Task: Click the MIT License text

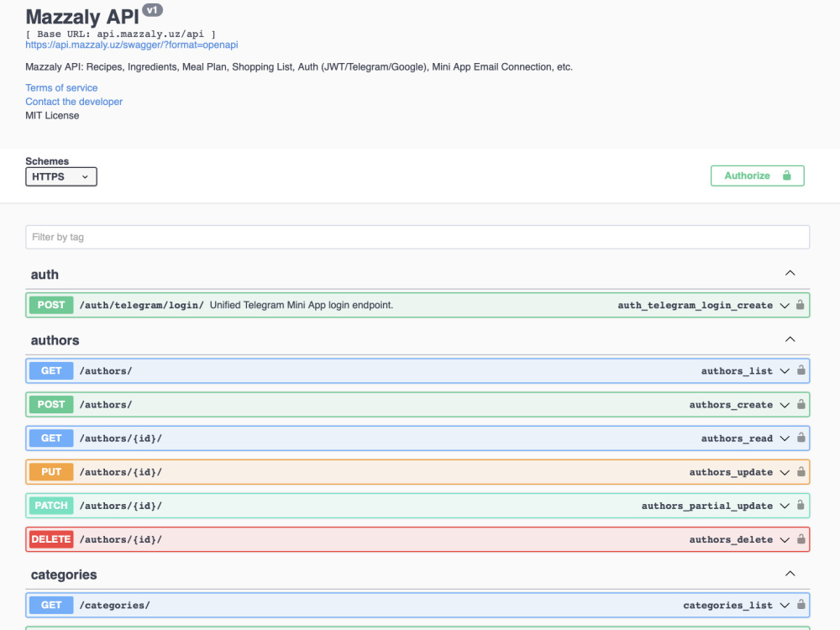Action: coord(52,116)
